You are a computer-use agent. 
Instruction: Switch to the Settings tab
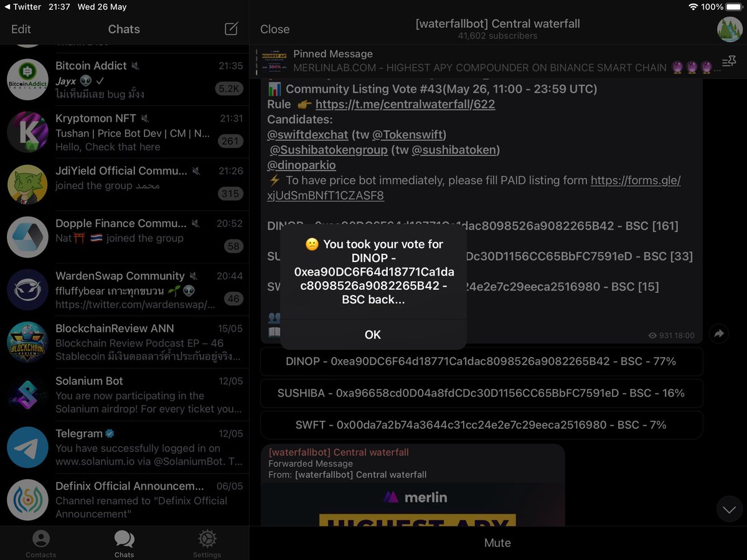(207, 543)
